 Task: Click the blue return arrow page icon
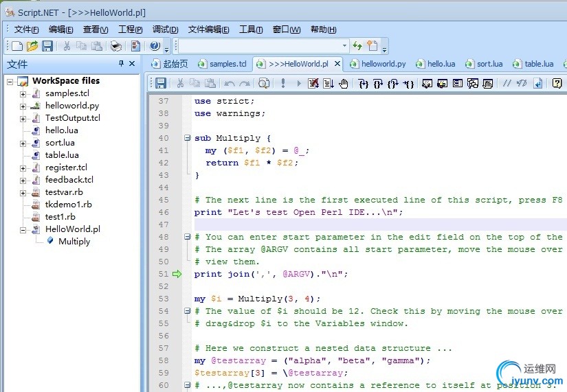[538, 84]
